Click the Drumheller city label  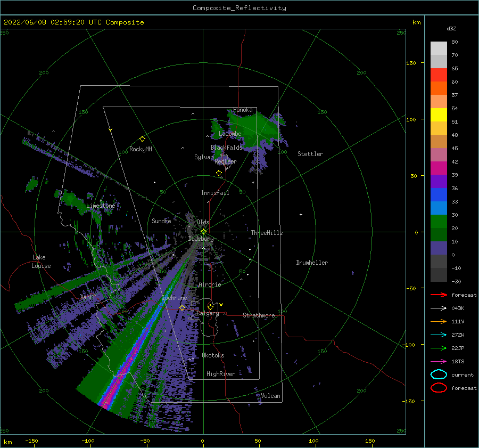pos(312,263)
